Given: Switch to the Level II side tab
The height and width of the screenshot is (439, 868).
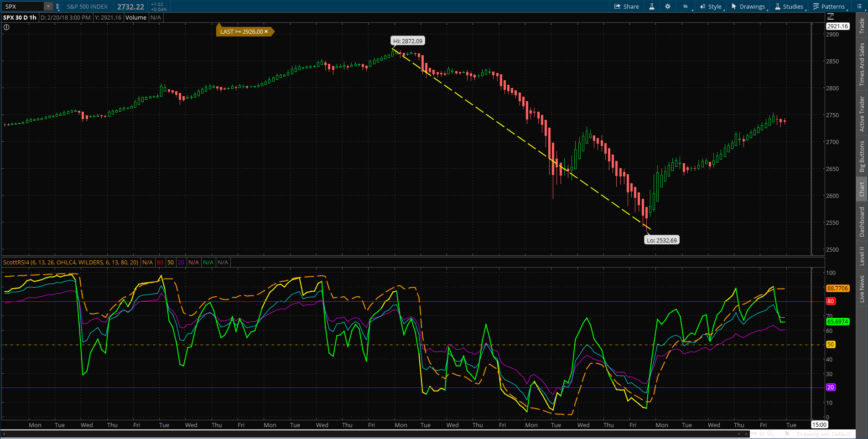Looking at the screenshot, I should pos(862,256).
